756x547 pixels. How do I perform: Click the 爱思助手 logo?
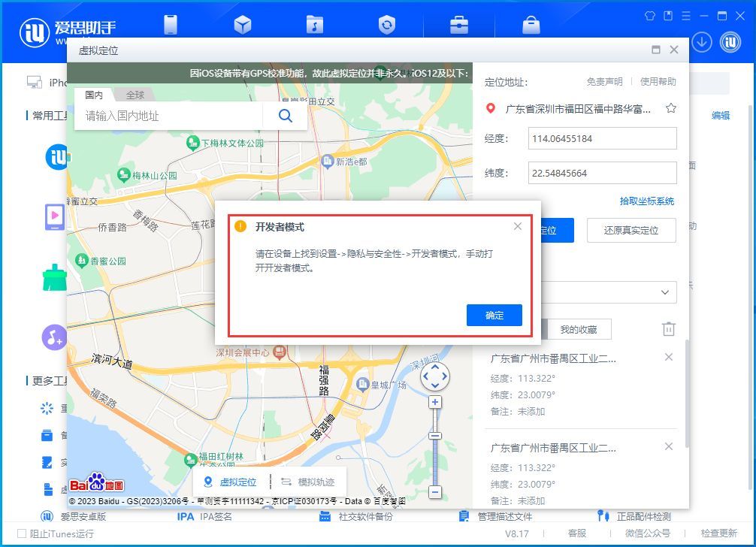click(35, 33)
